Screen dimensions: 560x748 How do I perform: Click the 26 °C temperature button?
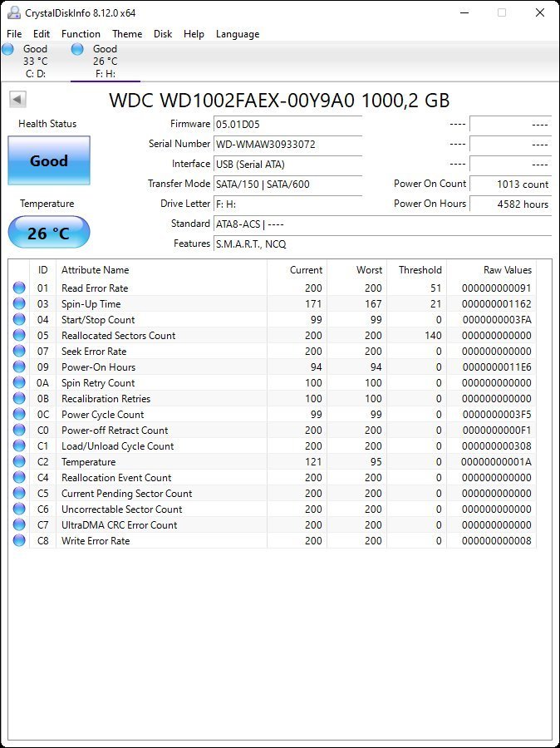pyautogui.click(x=49, y=233)
